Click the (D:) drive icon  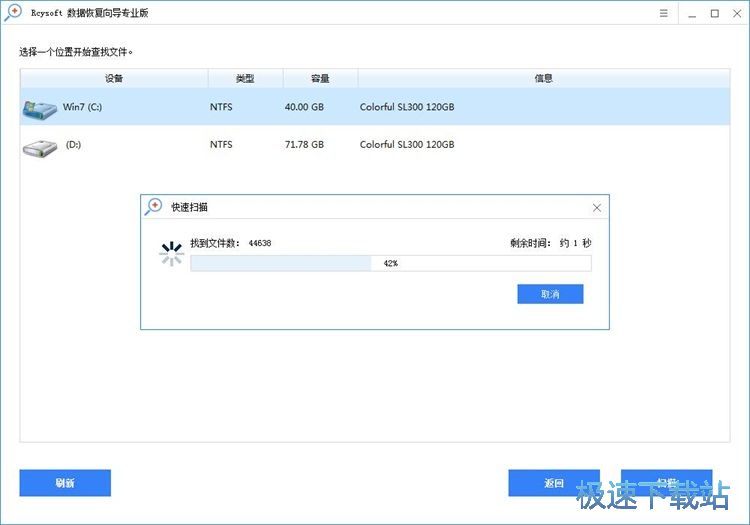(40, 149)
